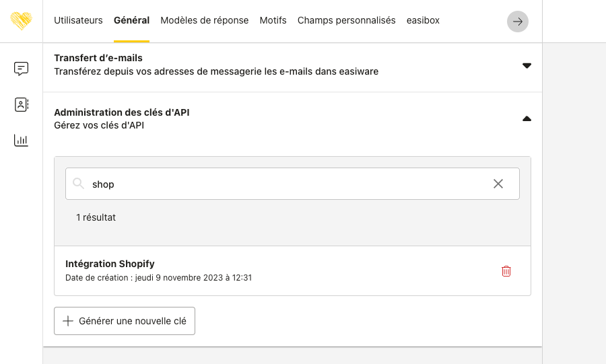Expand Transfert d'e-mails using the down arrow

click(x=527, y=65)
